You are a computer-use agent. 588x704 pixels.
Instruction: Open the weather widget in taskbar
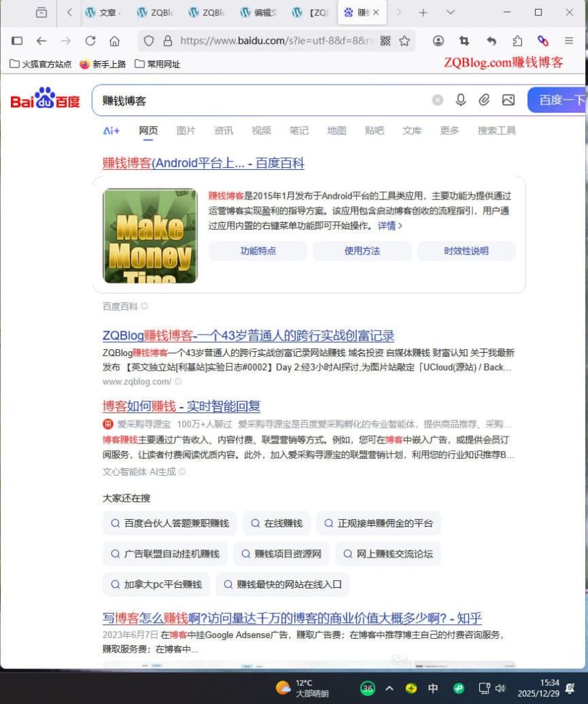coord(302,687)
